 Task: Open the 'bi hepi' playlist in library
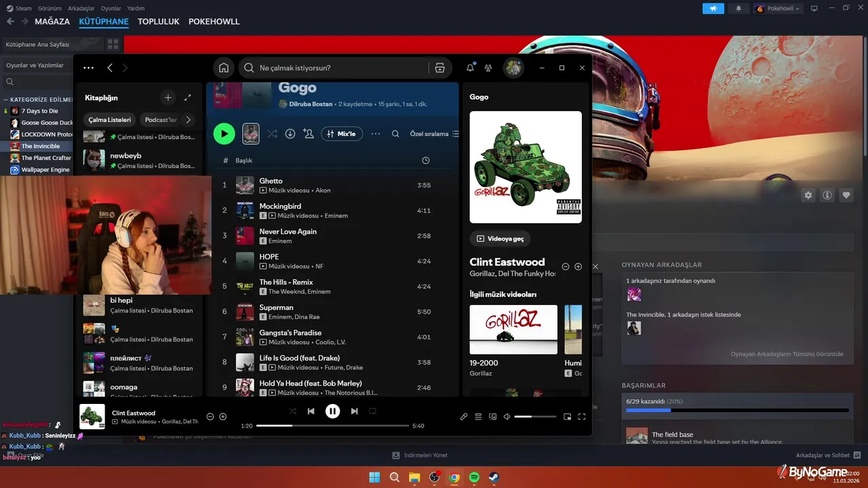pos(139,305)
